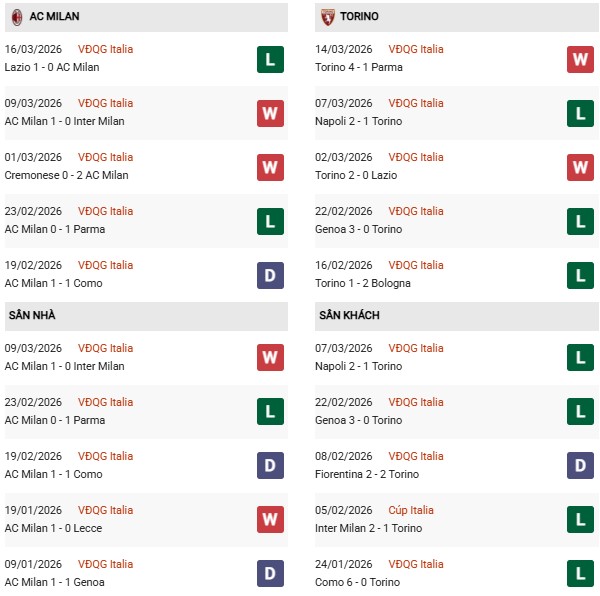600x596 pixels.
Task: Click the AC Milan club logo
Action: (16, 17)
